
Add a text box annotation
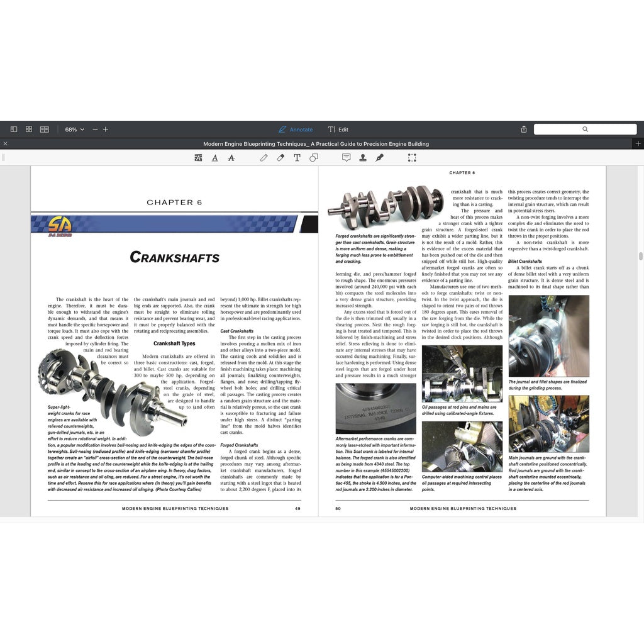(296, 157)
